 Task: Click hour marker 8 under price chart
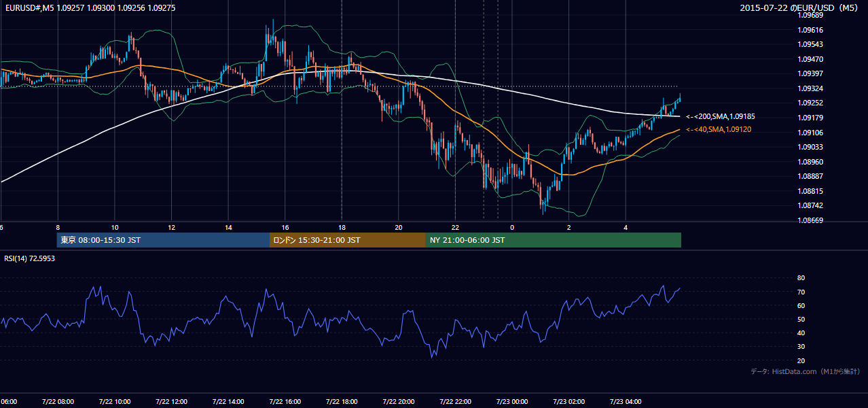pyautogui.click(x=58, y=228)
